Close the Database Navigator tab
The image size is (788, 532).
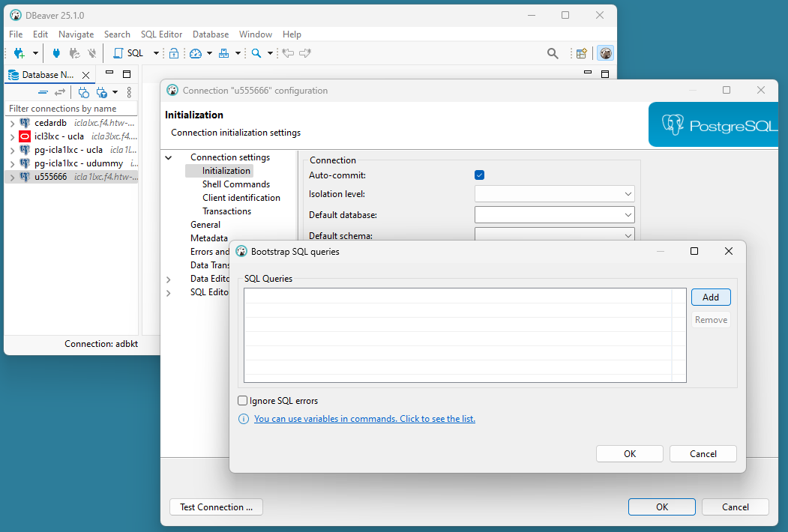(86, 76)
